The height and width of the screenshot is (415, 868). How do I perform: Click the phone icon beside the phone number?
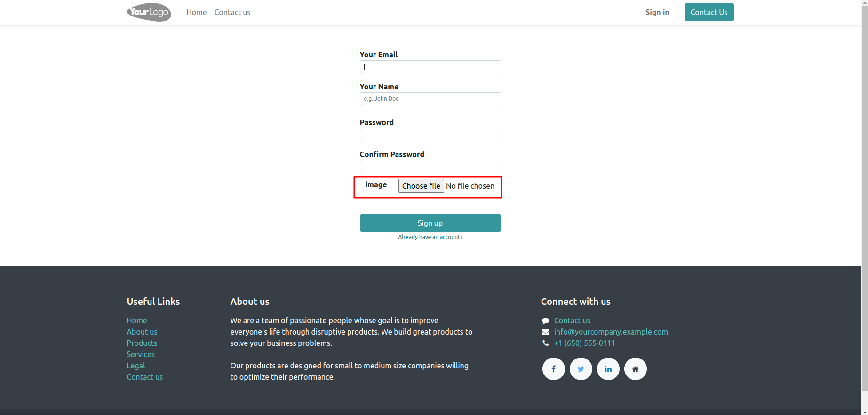[x=545, y=343]
